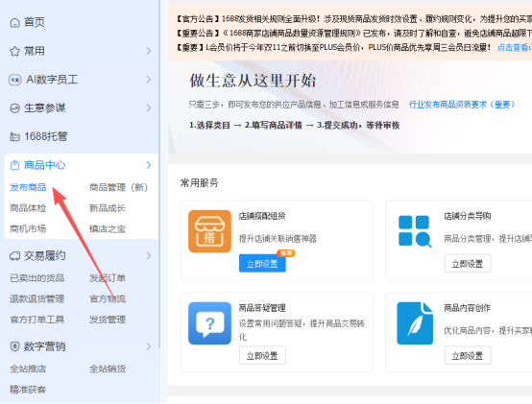Open 1688托管 in the sidebar
This screenshot has height=404, width=532.
[x=46, y=136]
